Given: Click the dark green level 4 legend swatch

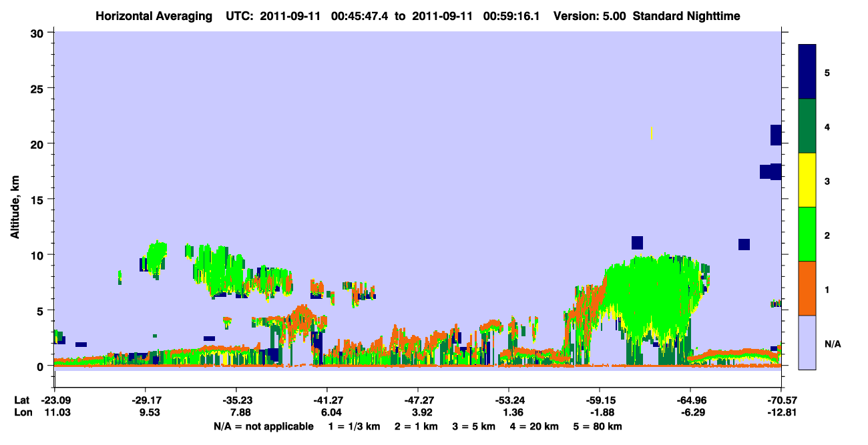Looking at the screenshot, I should 807,126.
